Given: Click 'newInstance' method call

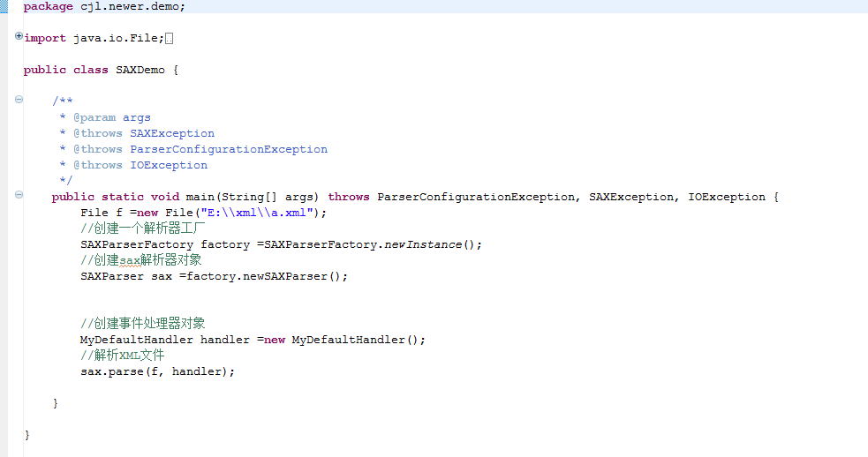Looking at the screenshot, I should (424, 244).
